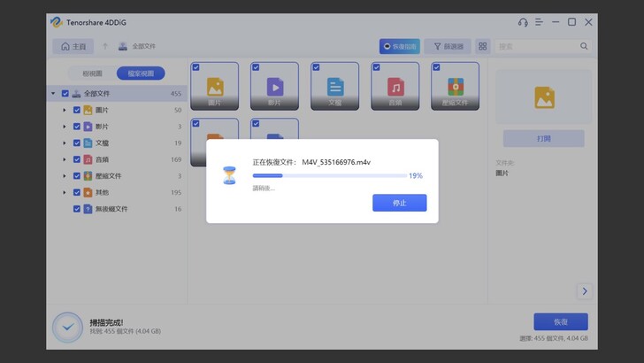Click the 影片 video icon in sidebar
Image resolution: width=644 pixels, height=363 pixels.
click(x=88, y=127)
